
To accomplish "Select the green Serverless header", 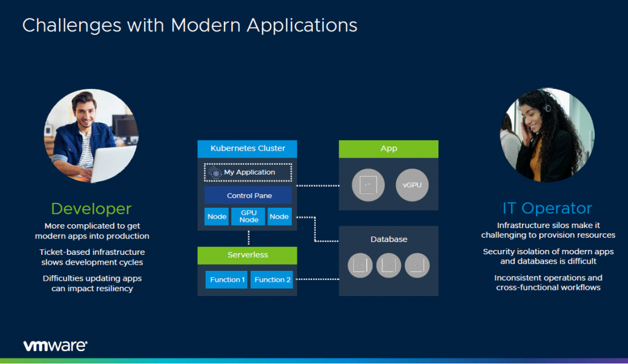I will tap(247, 255).
